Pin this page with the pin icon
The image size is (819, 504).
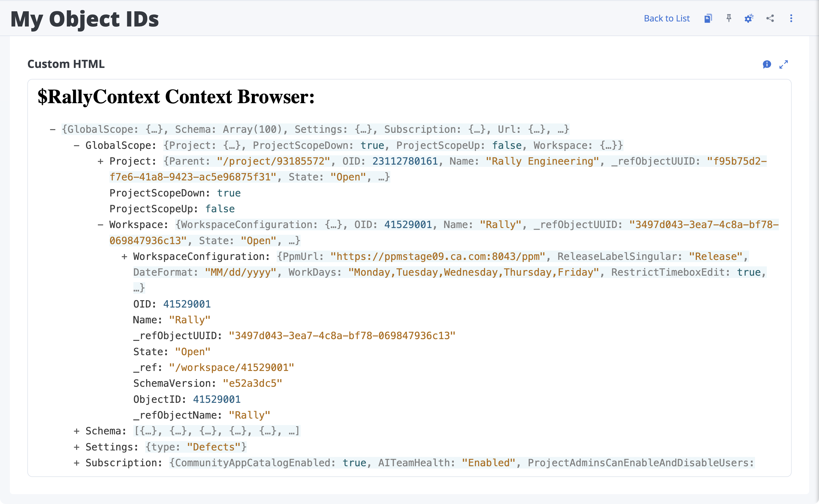click(729, 18)
